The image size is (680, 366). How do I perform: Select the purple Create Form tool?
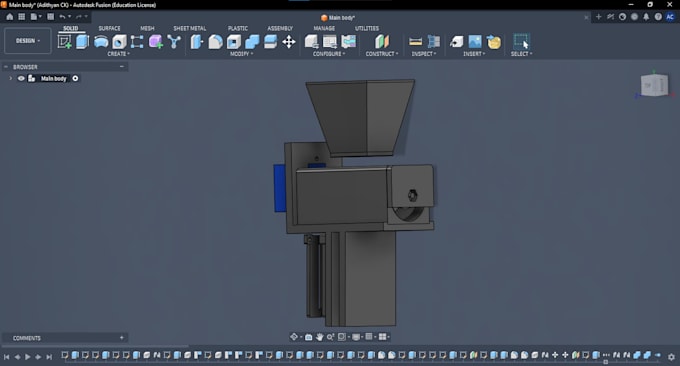pyautogui.click(x=156, y=42)
